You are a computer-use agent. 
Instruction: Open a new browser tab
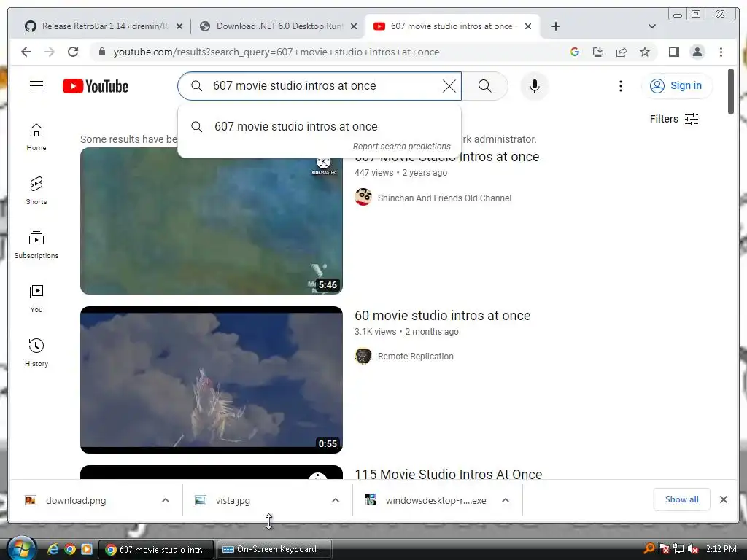click(555, 26)
